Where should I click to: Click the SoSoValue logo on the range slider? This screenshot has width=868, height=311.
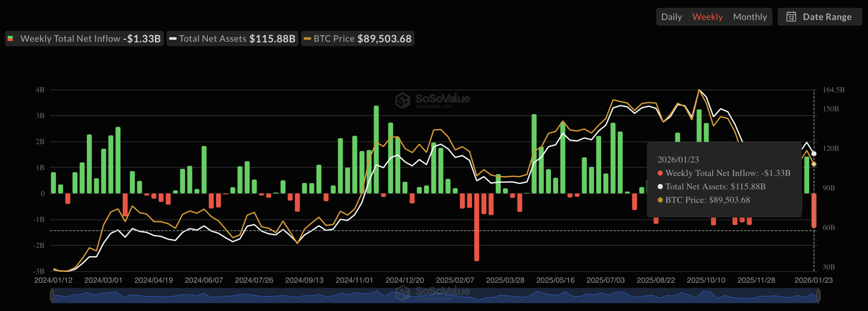coord(403,293)
